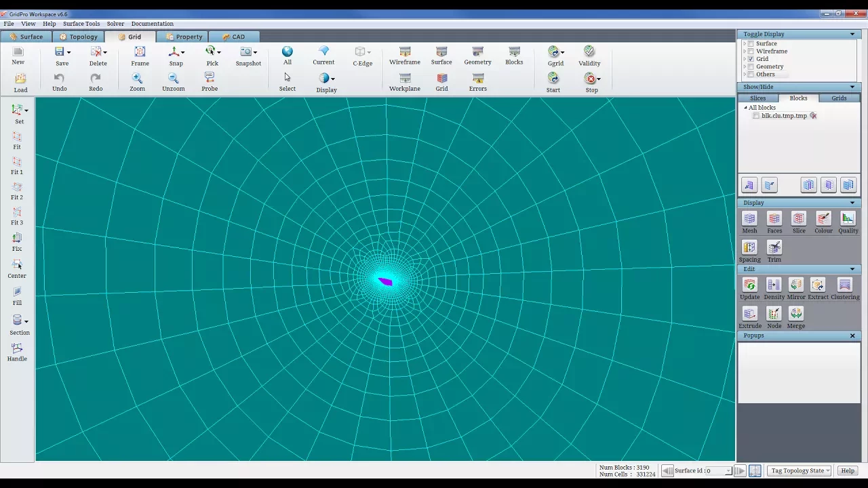Click the Start solver icon
Image resolution: width=868 pixels, height=488 pixels.
pyautogui.click(x=553, y=78)
